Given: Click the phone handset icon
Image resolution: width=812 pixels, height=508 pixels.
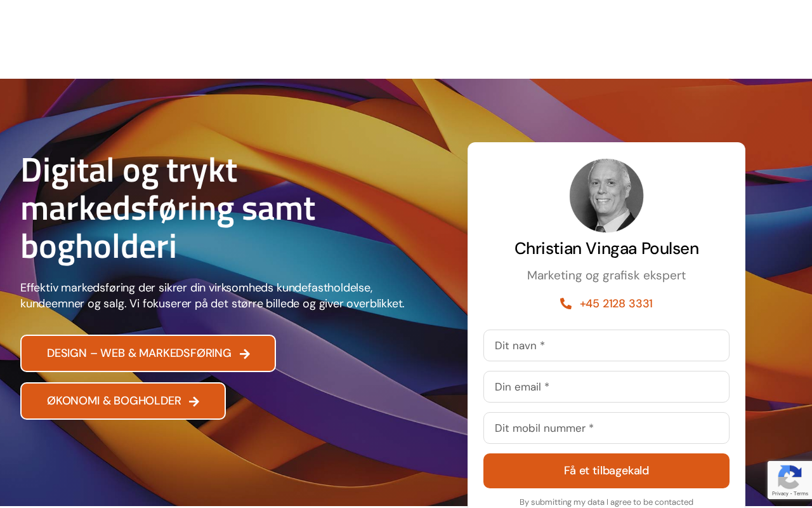Looking at the screenshot, I should [x=566, y=304].
